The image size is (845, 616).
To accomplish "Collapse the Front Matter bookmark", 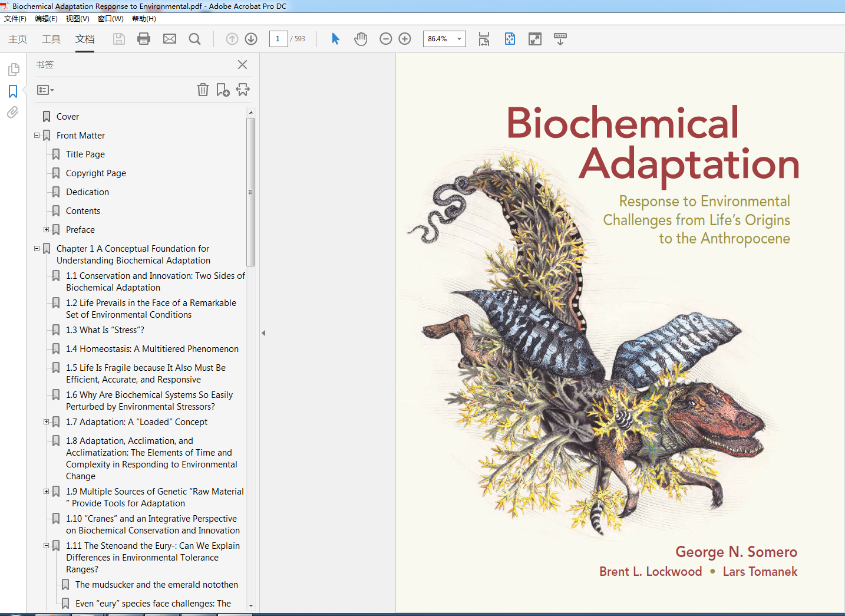I will (37, 135).
